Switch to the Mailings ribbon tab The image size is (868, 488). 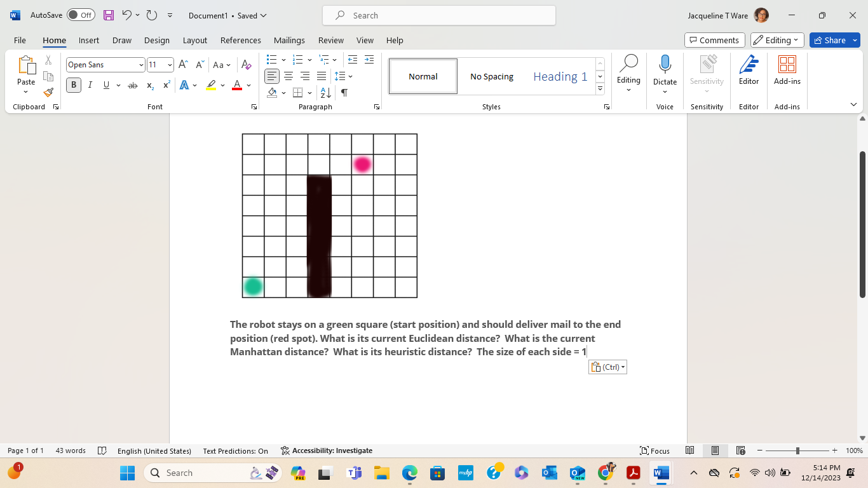coord(289,40)
